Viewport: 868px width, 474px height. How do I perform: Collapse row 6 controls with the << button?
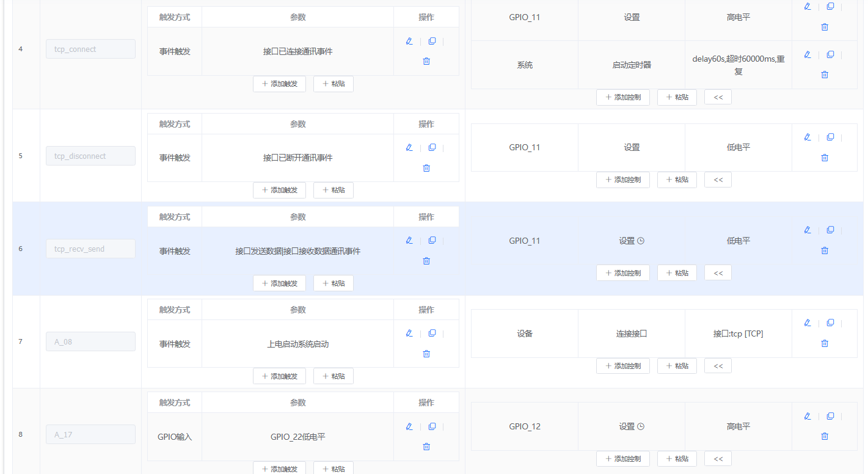click(718, 272)
